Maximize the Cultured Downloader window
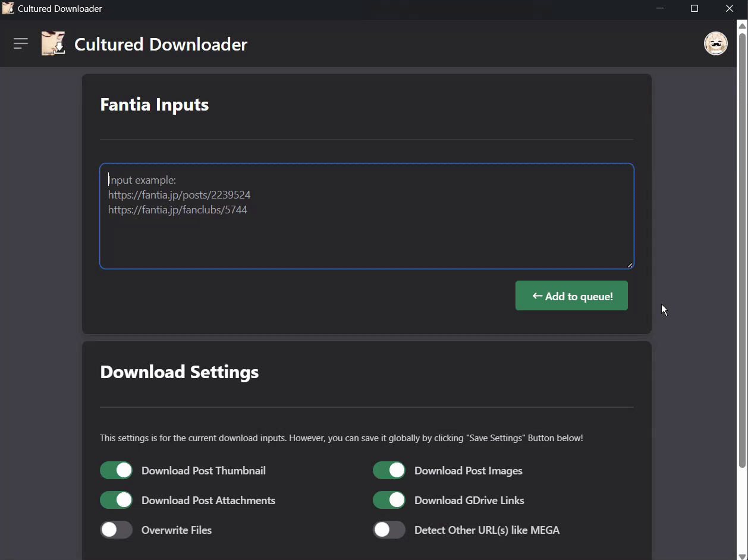Viewport: 748px width, 560px height. point(694,8)
